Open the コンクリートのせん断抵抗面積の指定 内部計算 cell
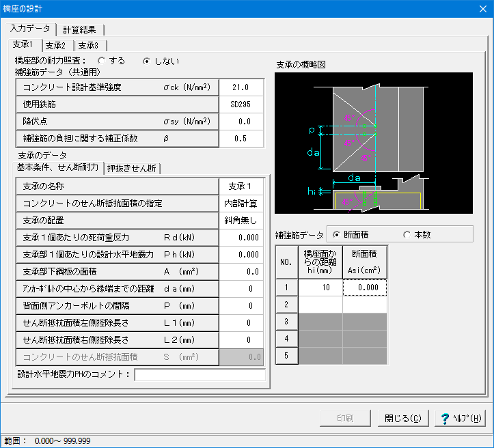The image size is (494, 448). tap(241, 204)
